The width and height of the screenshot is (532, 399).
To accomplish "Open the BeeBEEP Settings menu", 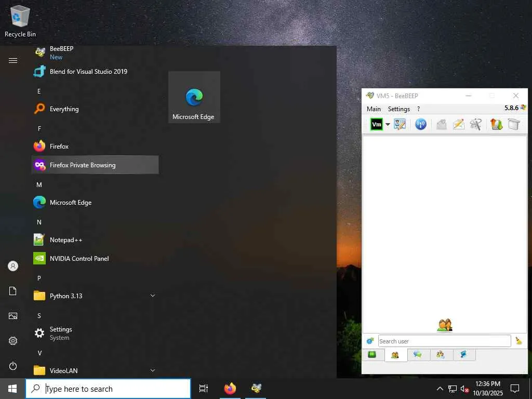I will tap(398, 109).
